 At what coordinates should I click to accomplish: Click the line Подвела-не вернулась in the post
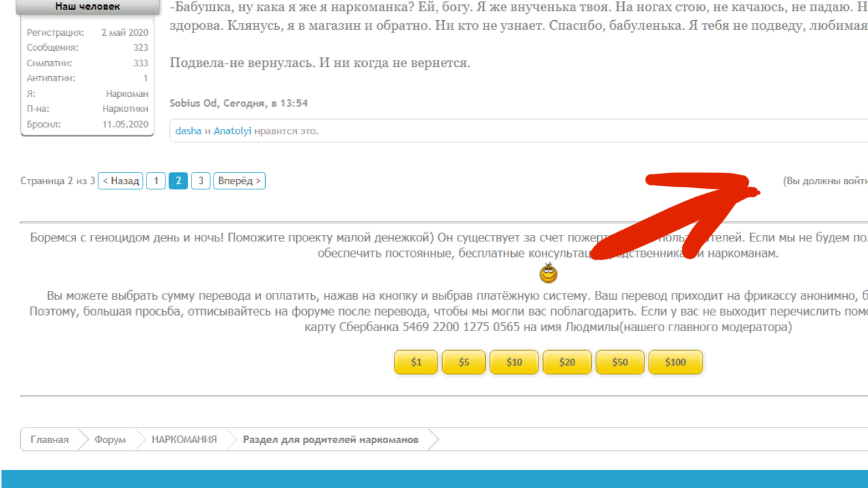(x=320, y=63)
